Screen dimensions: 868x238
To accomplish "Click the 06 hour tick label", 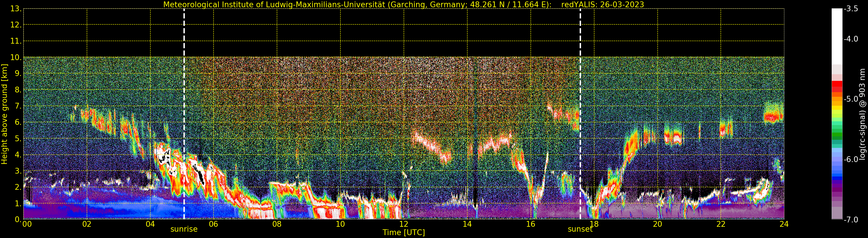I will (x=214, y=224).
